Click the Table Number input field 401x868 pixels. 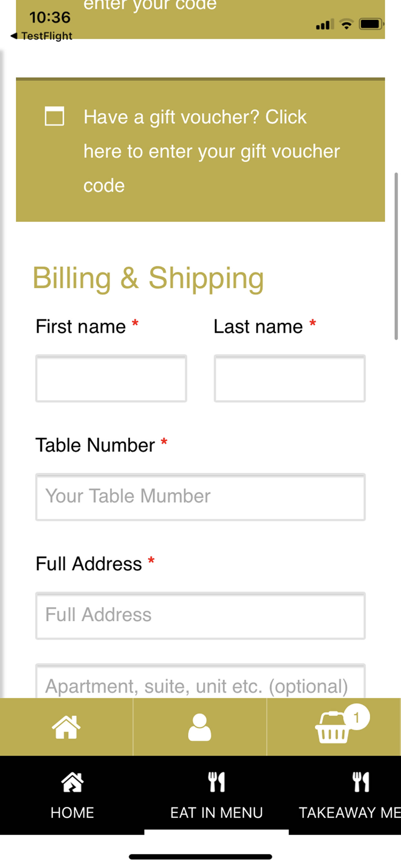tap(200, 497)
